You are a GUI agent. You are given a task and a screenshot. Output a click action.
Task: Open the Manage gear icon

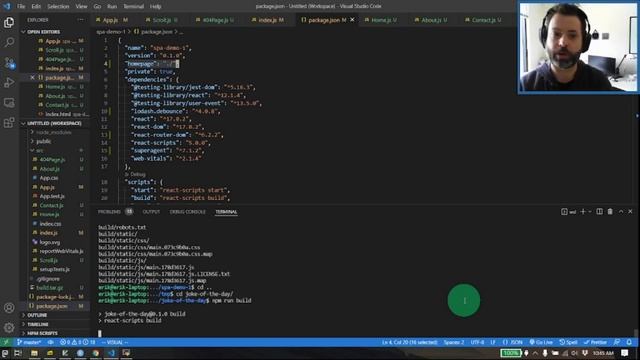[x=9, y=327]
